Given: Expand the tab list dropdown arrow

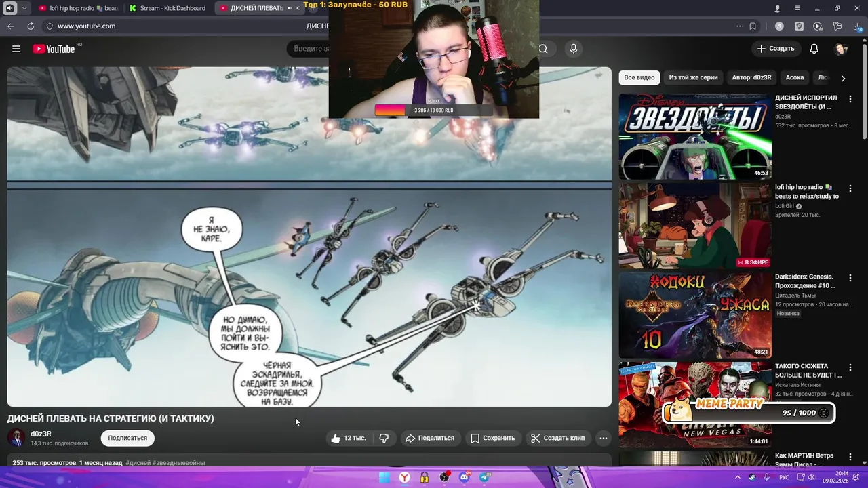Looking at the screenshot, I should point(25,8).
